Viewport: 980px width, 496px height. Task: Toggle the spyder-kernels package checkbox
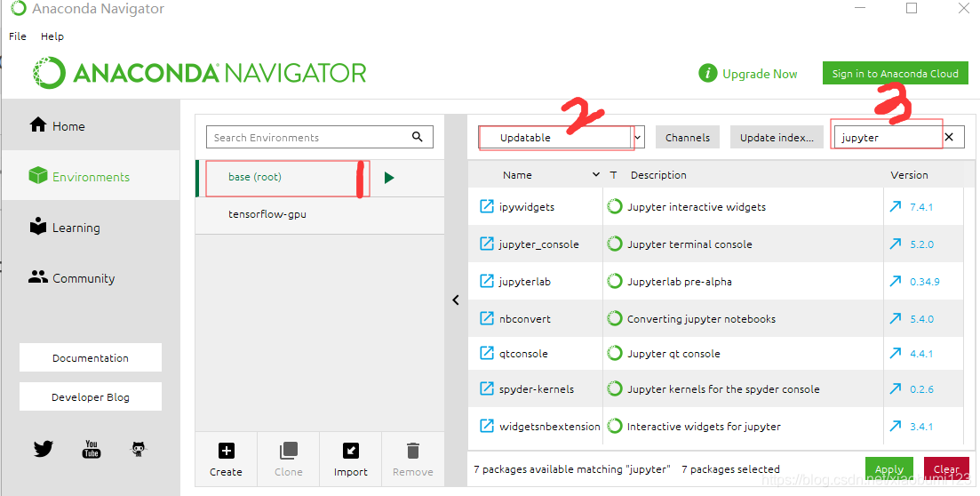[486, 388]
